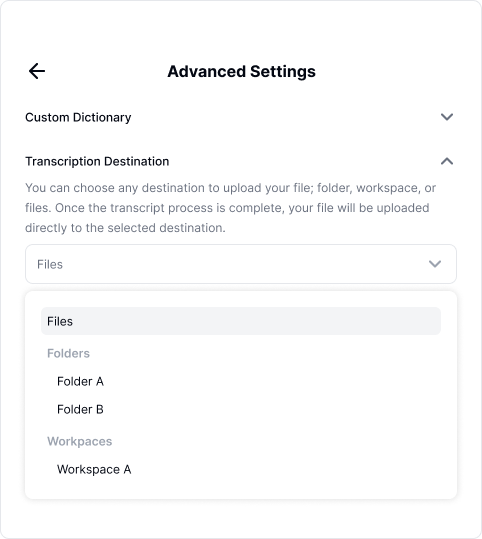The image size is (482, 539).
Task: Click the chevron inside the Files dropdown
Action: pyautogui.click(x=435, y=264)
